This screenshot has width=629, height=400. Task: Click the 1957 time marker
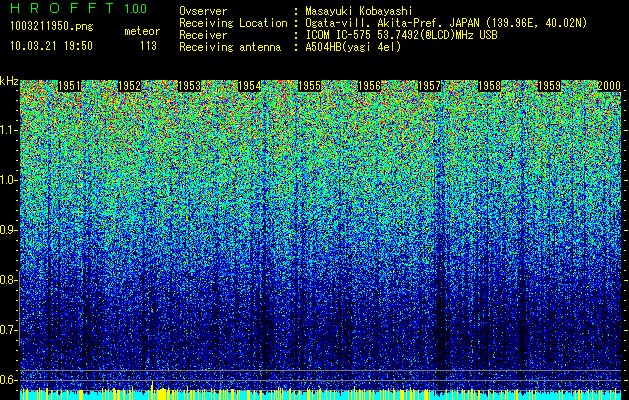[429, 86]
